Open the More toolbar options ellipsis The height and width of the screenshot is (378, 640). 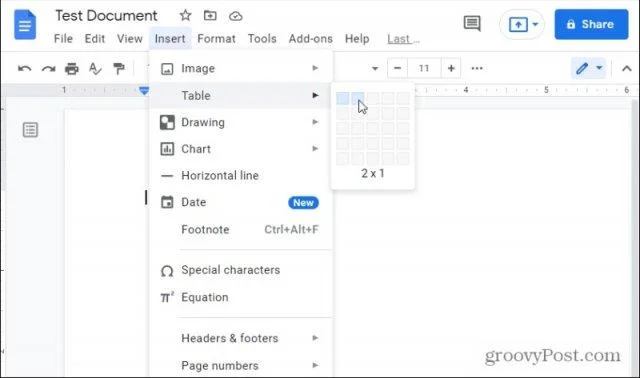click(477, 68)
